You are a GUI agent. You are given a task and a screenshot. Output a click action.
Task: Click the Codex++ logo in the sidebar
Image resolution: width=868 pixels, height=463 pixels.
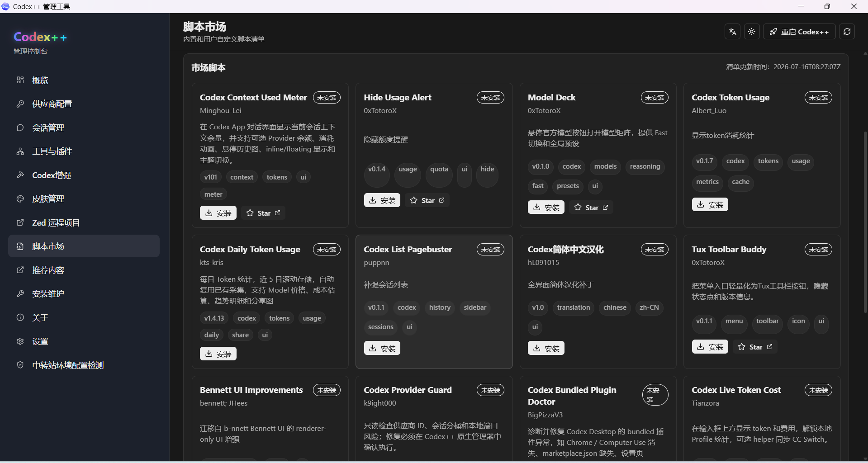[40, 37]
